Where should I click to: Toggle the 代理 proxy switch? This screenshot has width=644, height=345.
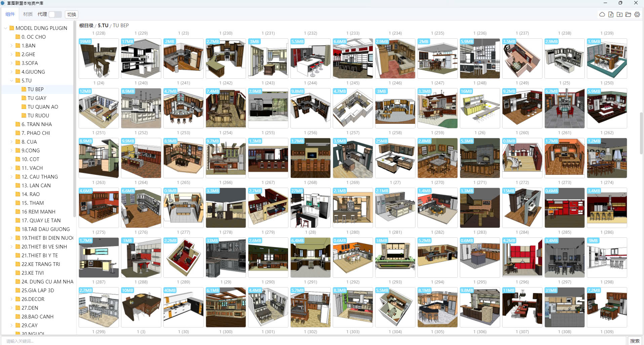(x=55, y=14)
